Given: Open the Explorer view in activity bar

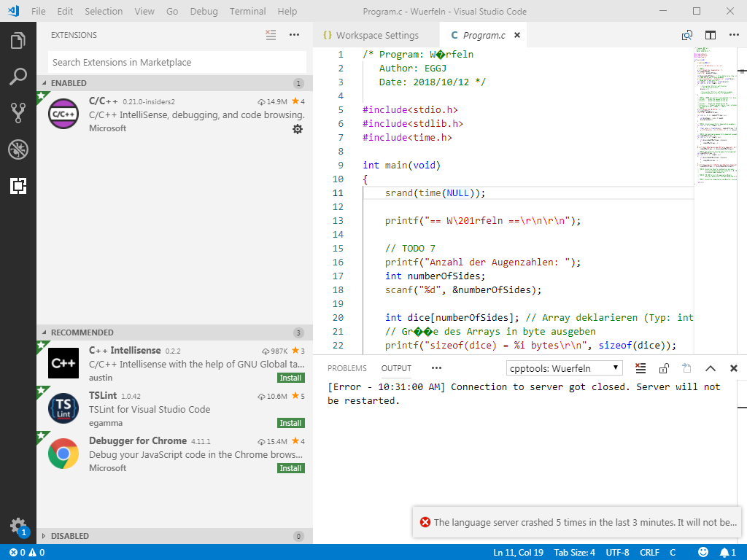Looking at the screenshot, I should tap(18, 41).
